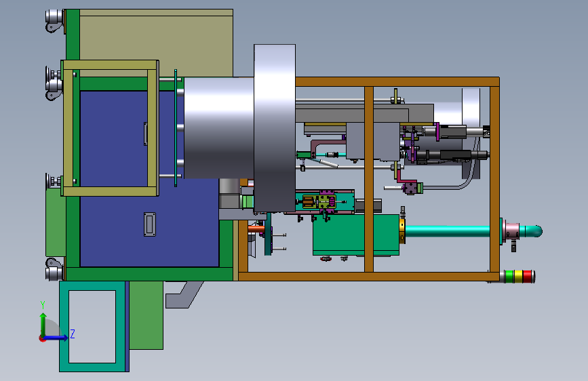Select the topmost caster wheel on the left
This screenshot has height=381, width=588.
tap(54, 20)
